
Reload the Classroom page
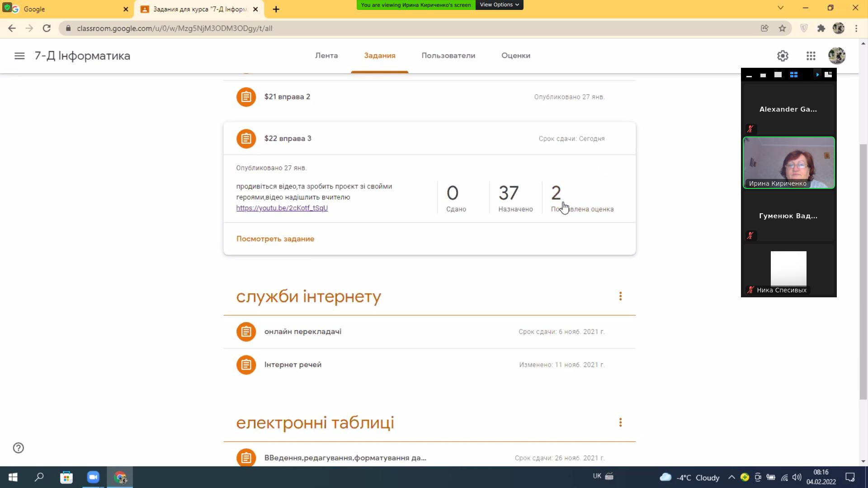[x=47, y=28]
